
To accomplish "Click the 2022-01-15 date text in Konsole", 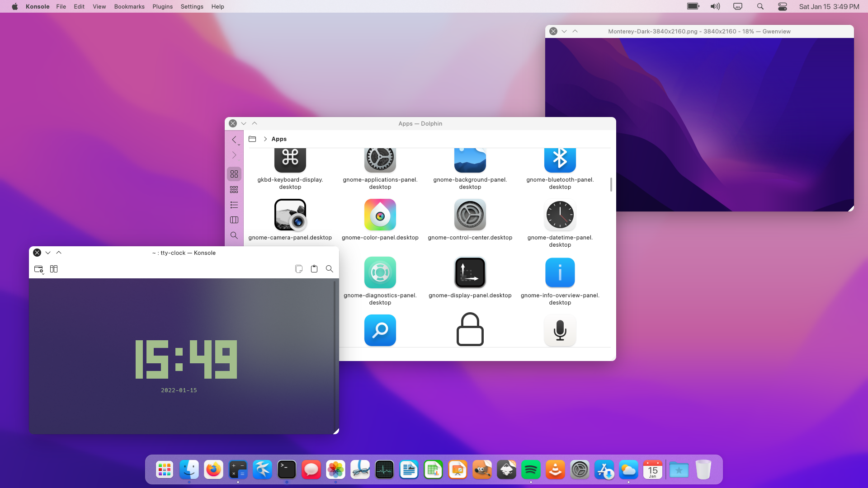I will (179, 390).
